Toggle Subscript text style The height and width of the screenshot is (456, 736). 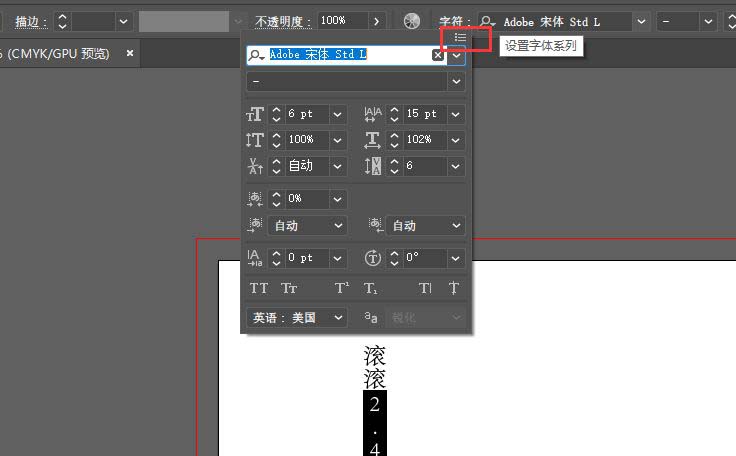(370, 288)
